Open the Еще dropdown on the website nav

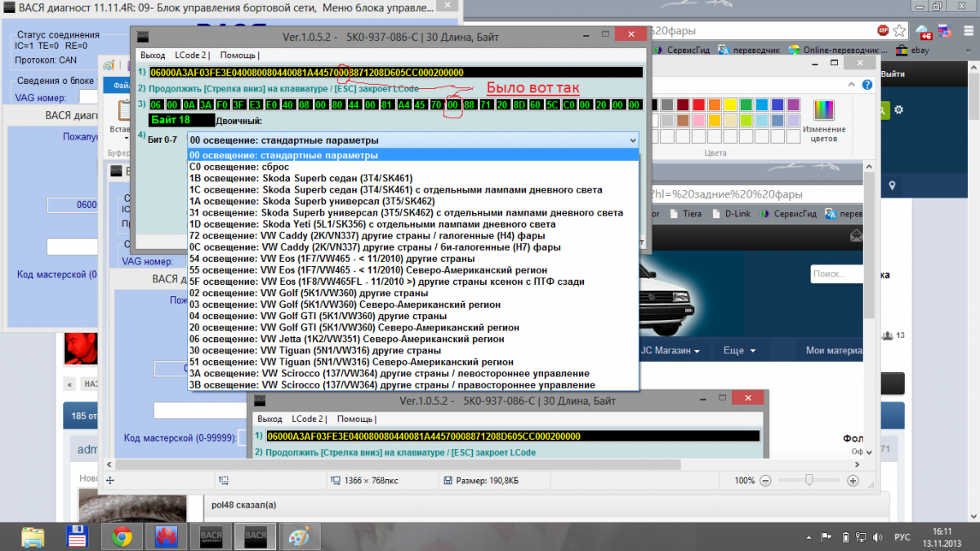pyautogui.click(x=739, y=350)
